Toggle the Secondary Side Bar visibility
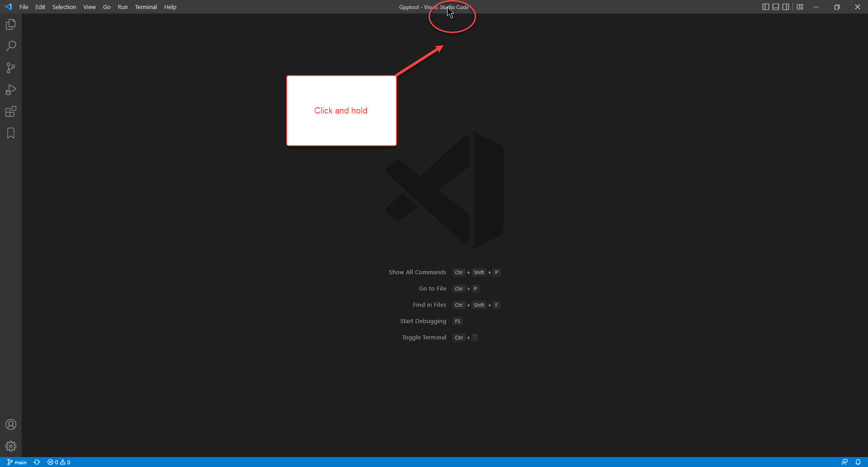Image resolution: width=868 pixels, height=467 pixels. pyautogui.click(x=786, y=7)
